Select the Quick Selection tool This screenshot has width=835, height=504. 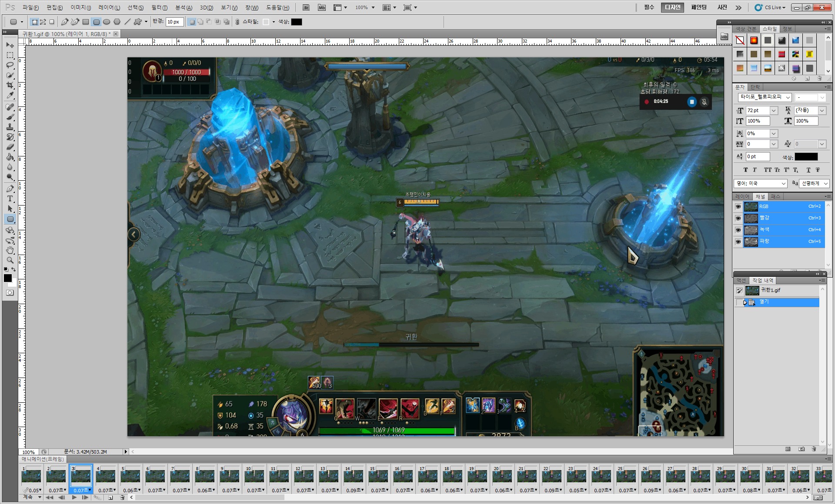[10, 75]
